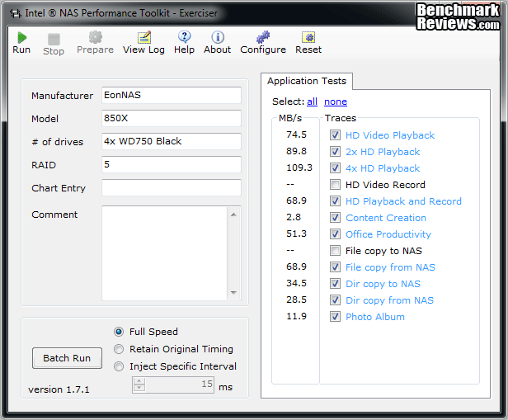The height and width of the screenshot is (420, 508).
Task: Click the Comment box scroll-down arrow
Action: [233, 293]
